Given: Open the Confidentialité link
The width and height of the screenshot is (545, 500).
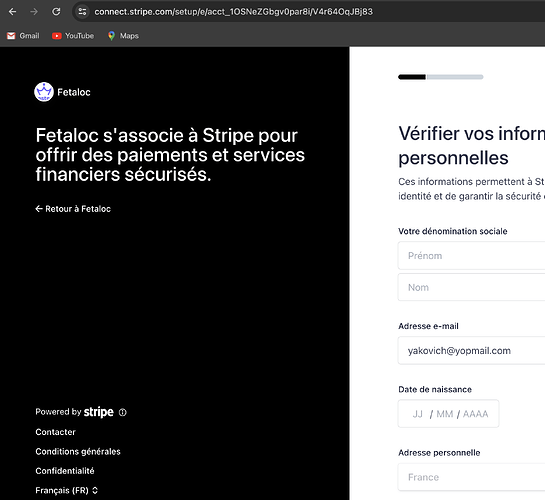Looking at the screenshot, I should click(x=65, y=471).
